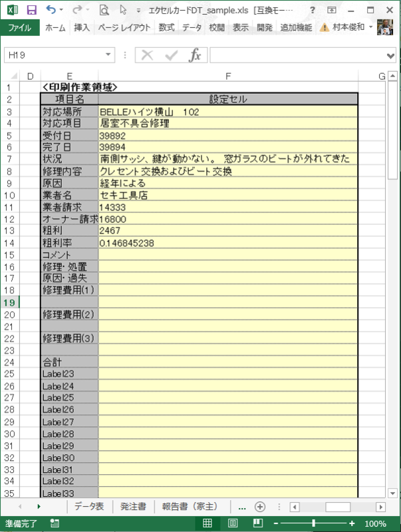The height and width of the screenshot is (532, 401).
Task: Open Insert Function fx dialog
Action: [195, 55]
